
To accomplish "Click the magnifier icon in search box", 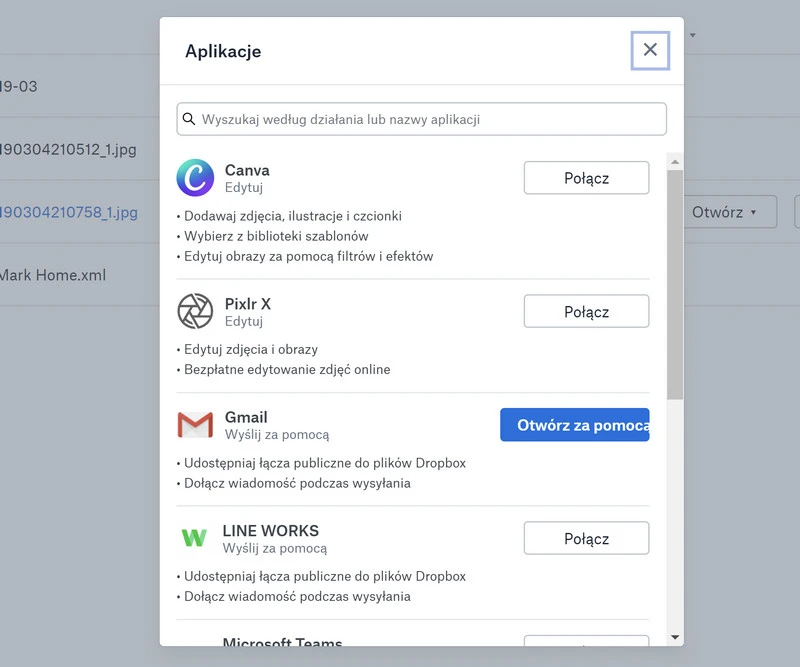I will pos(189,119).
